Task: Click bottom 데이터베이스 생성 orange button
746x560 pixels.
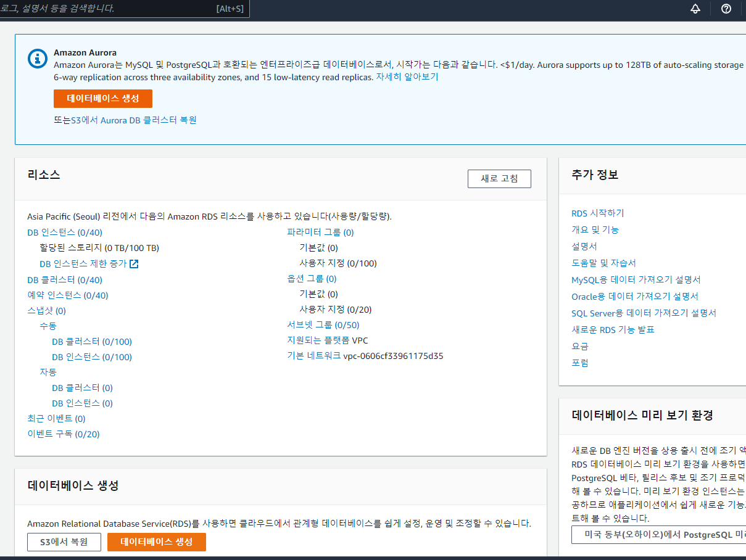Action: pyautogui.click(x=157, y=542)
